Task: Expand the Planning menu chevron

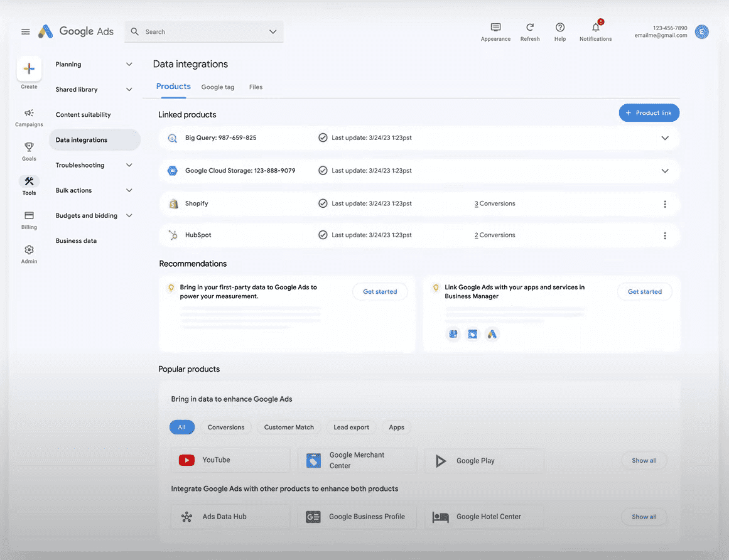Action: pos(129,64)
